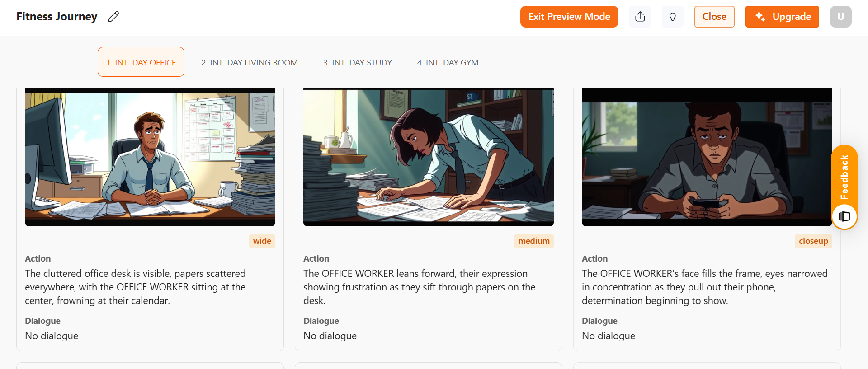
Task: Open the share/export icon button
Action: pyautogui.click(x=640, y=17)
